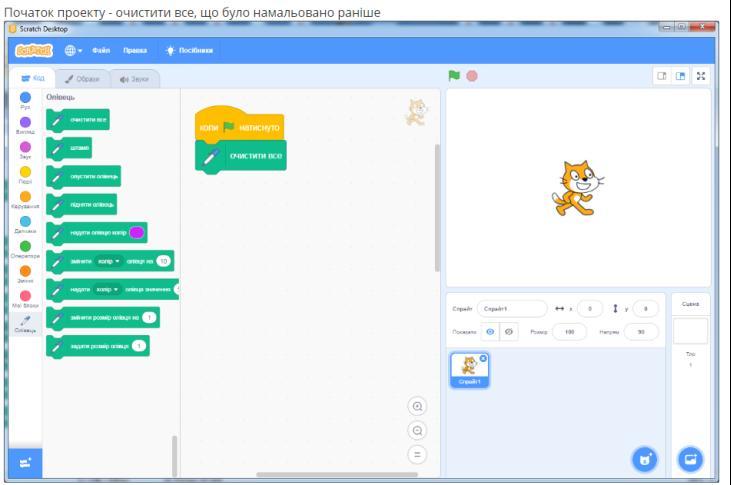Image resolution: width=731 pixels, height=485 pixels.
Task: Click the workspace block очистити все
Action: point(241,157)
